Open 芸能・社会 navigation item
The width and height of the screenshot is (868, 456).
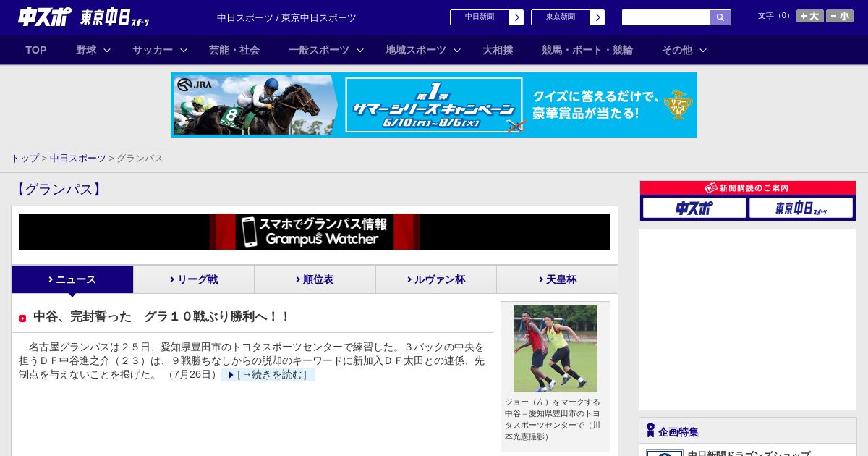click(x=234, y=50)
